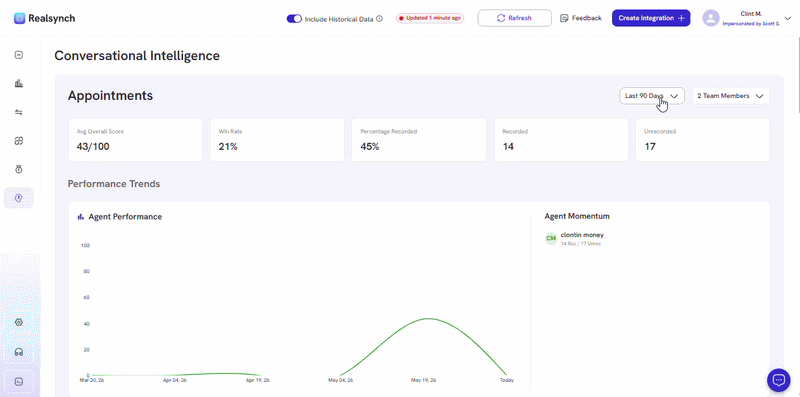This screenshot has width=800, height=397.
Task: Click the Updated 1 minute ago badge
Action: [430, 18]
